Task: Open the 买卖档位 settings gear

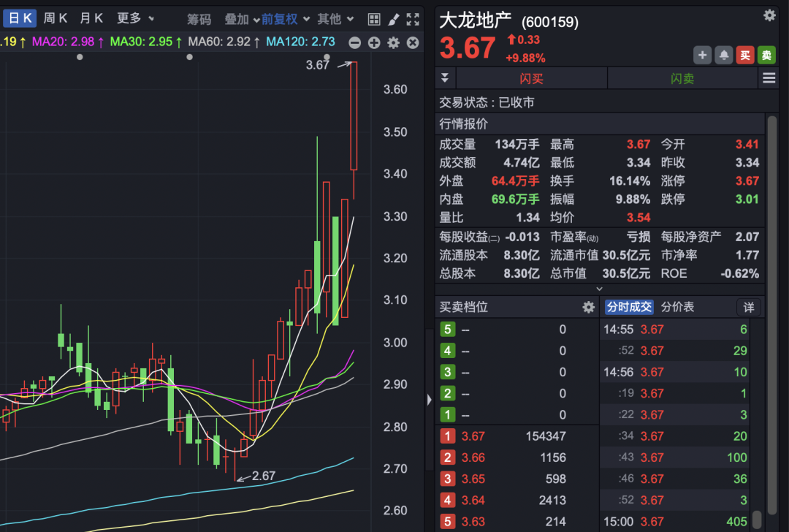Action: [588, 308]
